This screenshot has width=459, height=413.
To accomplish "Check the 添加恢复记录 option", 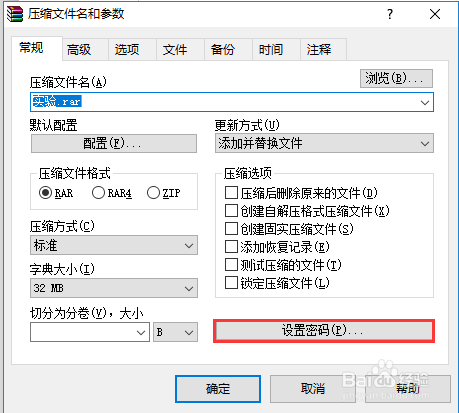I will [231, 247].
